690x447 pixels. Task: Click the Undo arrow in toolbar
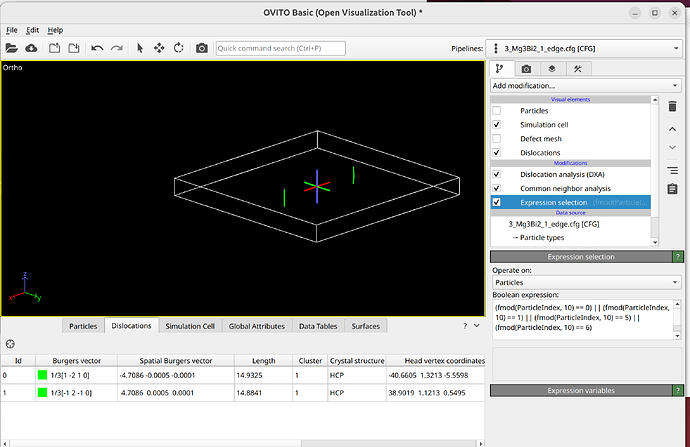point(97,48)
